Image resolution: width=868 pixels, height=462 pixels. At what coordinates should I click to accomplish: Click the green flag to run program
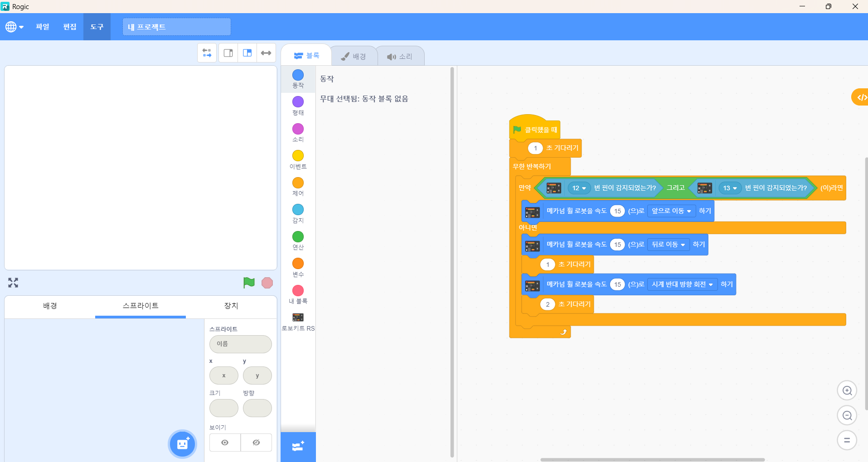249,283
